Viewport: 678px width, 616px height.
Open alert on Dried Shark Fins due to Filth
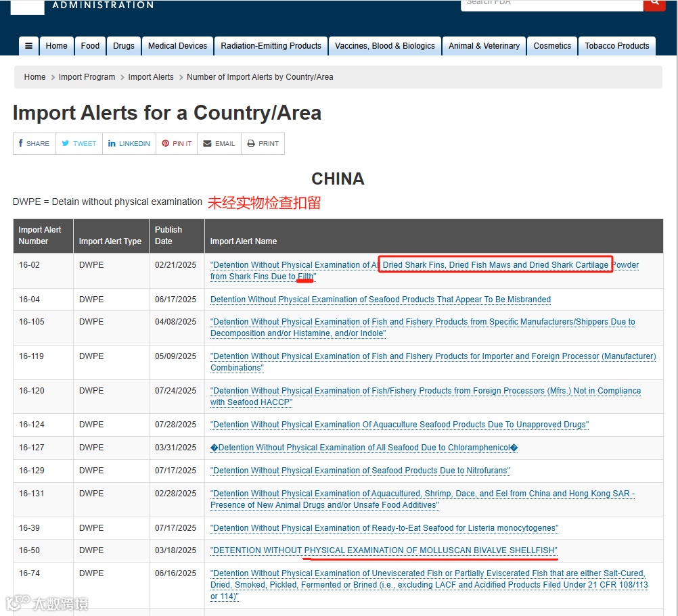click(424, 270)
